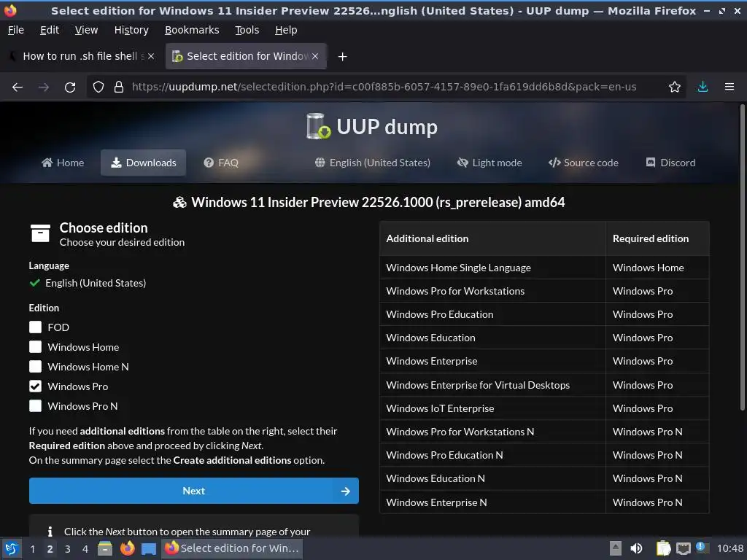This screenshot has width=747, height=560.
Task: Go to UUP dump Home
Action: pyautogui.click(x=63, y=163)
